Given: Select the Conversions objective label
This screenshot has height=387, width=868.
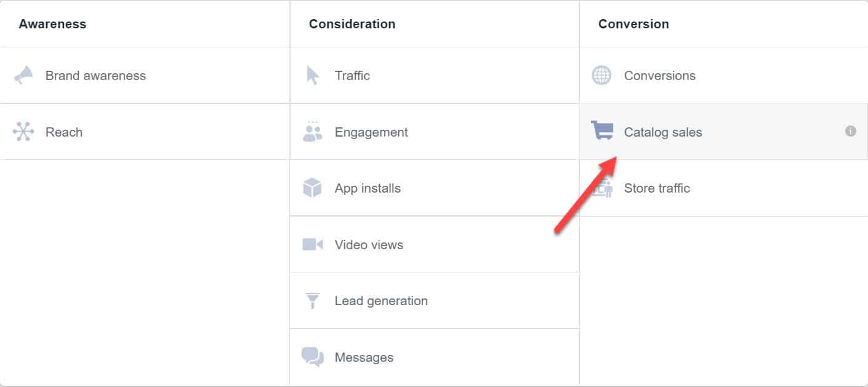Looking at the screenshot, I should click(659, 76).
